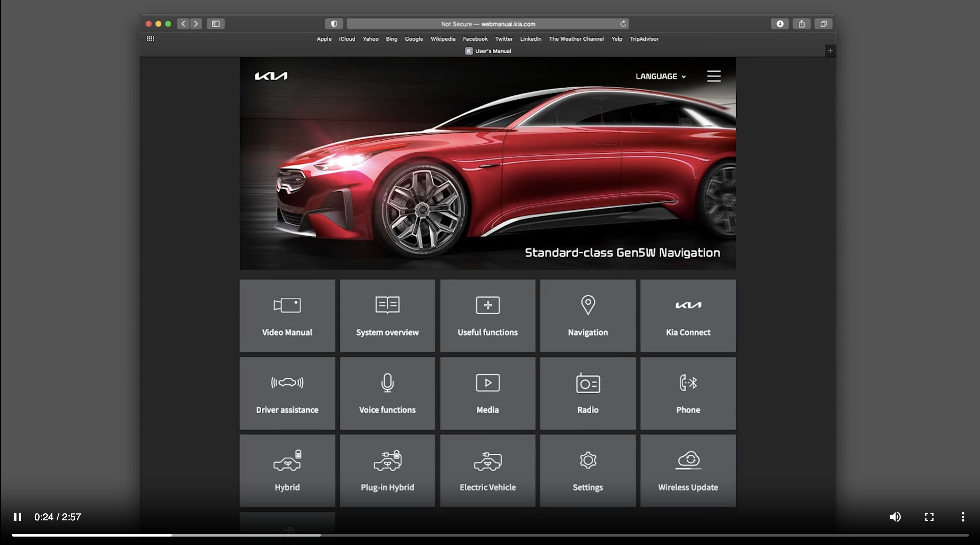
Task: Mute the video volume
Action: click(895, 517)
